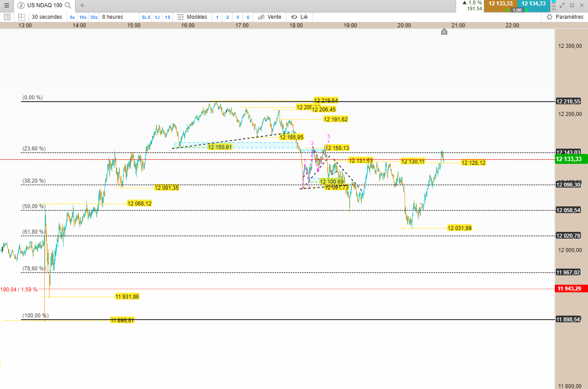Click the 12 219,64 price label
The image size is (588, 389).
pos(326,100)
